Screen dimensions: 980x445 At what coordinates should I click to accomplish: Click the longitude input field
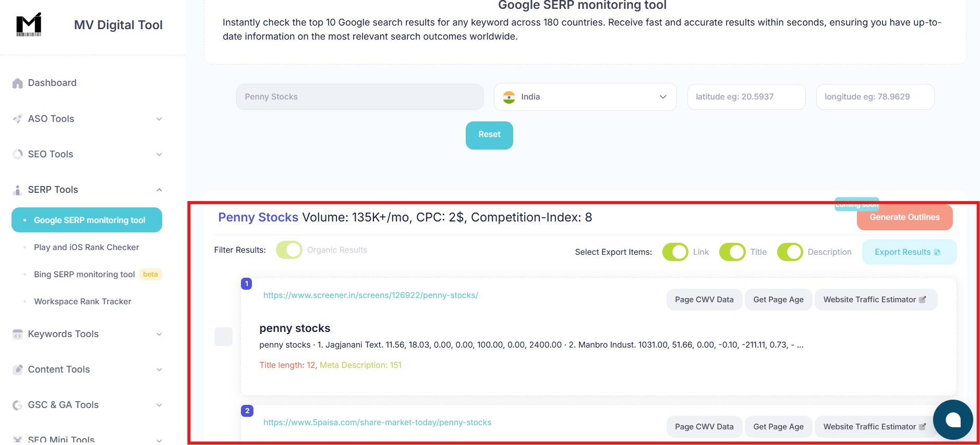[x=875, y=97]
